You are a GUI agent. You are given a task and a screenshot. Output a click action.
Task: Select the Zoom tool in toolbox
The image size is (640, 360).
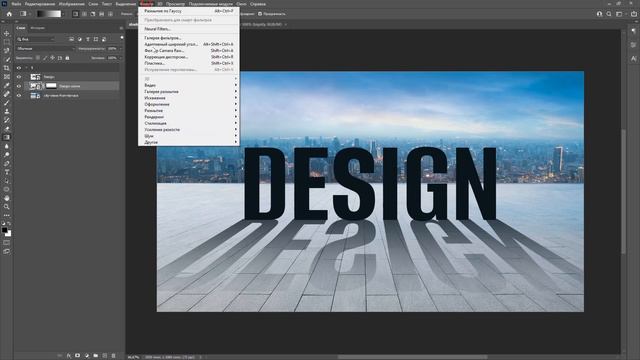6,207
